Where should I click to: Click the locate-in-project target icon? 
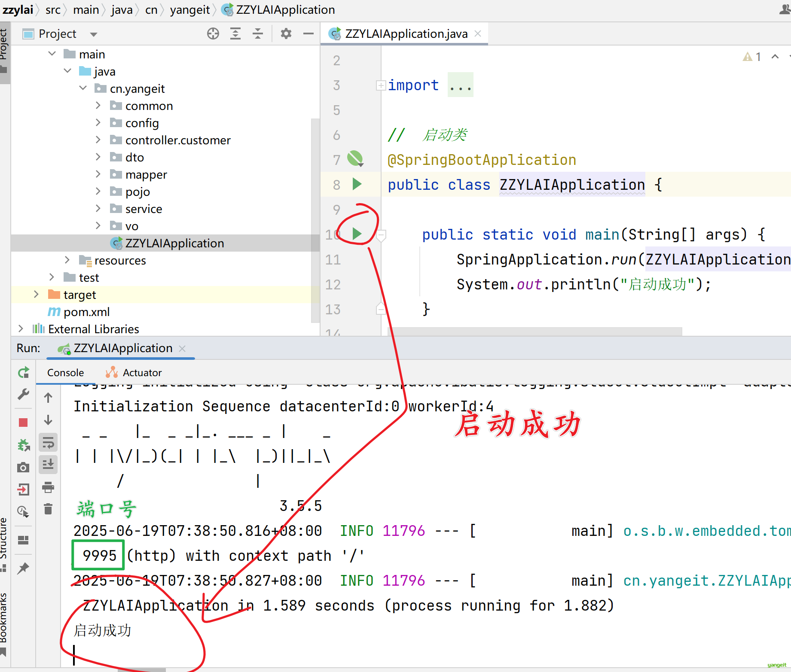click(213, 33)
